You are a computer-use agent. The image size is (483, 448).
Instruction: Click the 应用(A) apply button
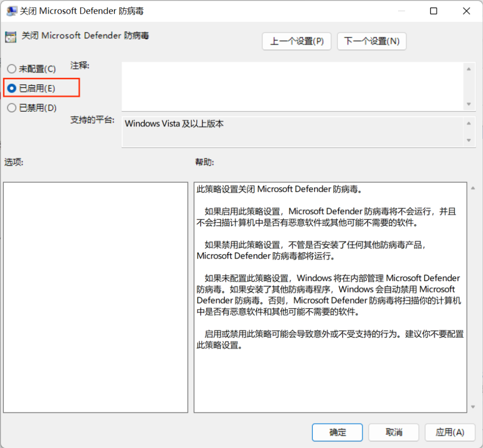(x=450, y=432)
